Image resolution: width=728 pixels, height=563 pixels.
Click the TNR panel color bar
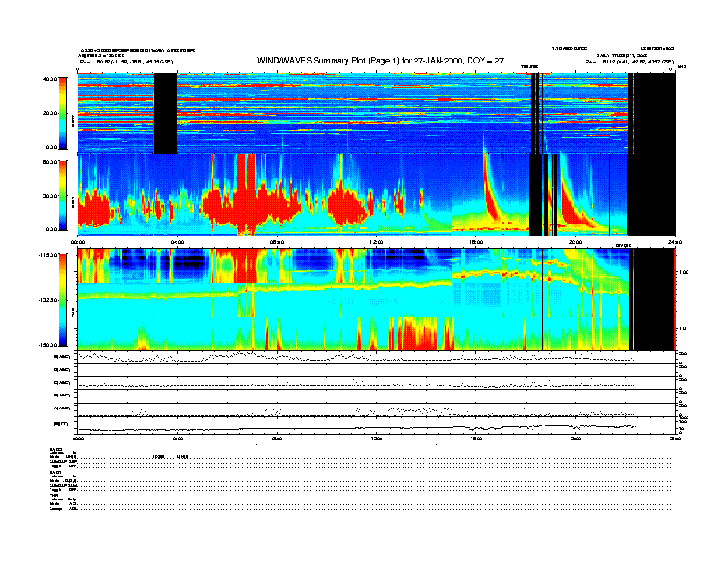(63, 300)
